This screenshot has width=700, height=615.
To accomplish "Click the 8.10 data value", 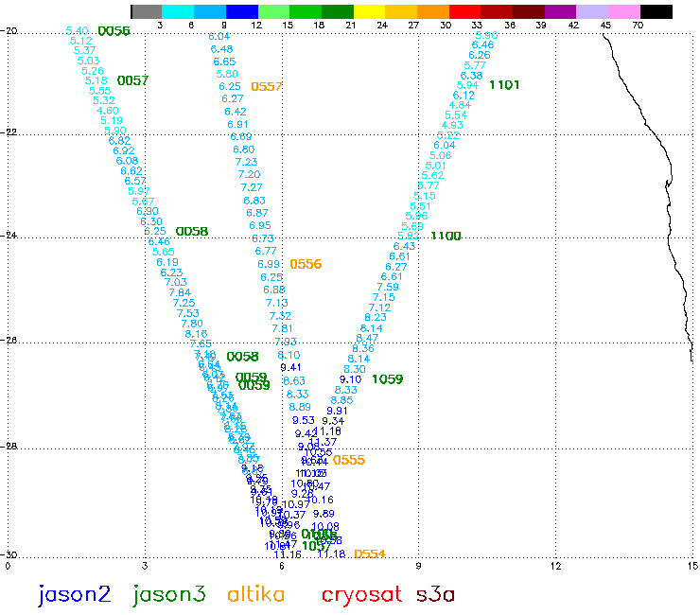I will (289, 355).
